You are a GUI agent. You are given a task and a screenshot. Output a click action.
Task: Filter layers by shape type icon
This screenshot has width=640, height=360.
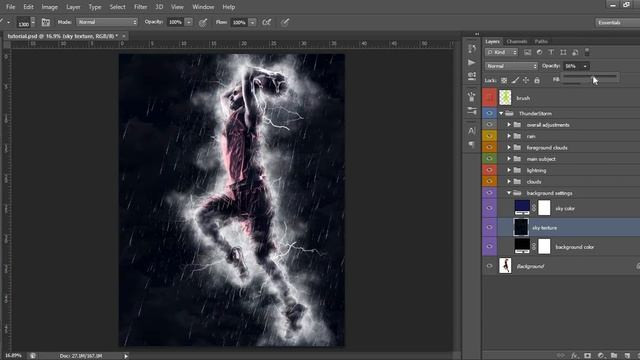pos(563,52)
